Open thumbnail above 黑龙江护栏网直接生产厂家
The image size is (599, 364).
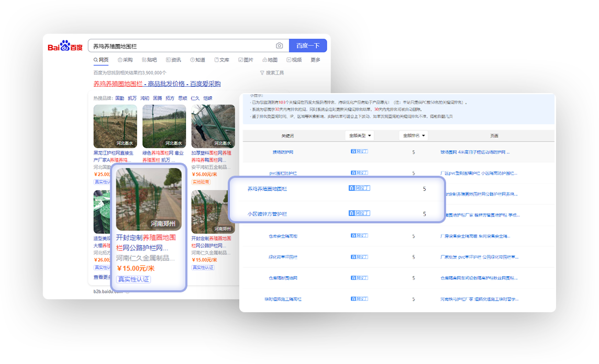click(115, 126)
